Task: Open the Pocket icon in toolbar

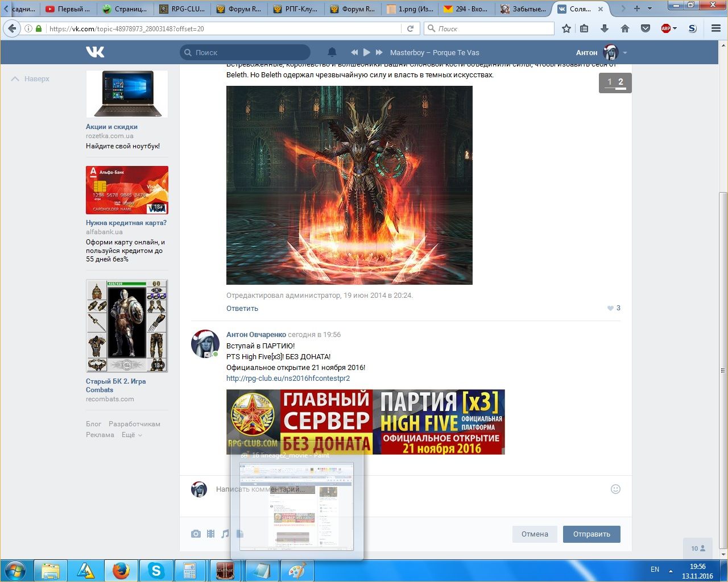Action: [x=646, y=28]
